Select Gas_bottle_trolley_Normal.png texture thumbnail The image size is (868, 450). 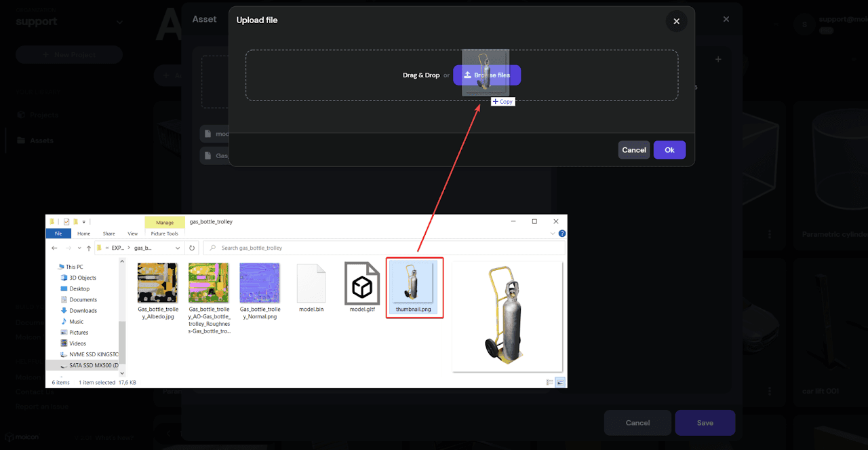(260, 282)
